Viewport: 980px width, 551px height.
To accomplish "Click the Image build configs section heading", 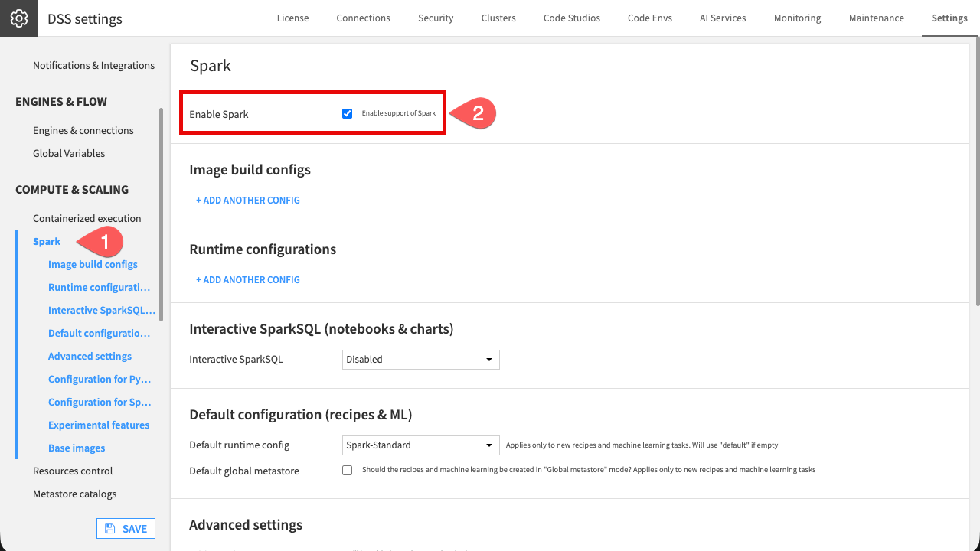I will 250,169.
